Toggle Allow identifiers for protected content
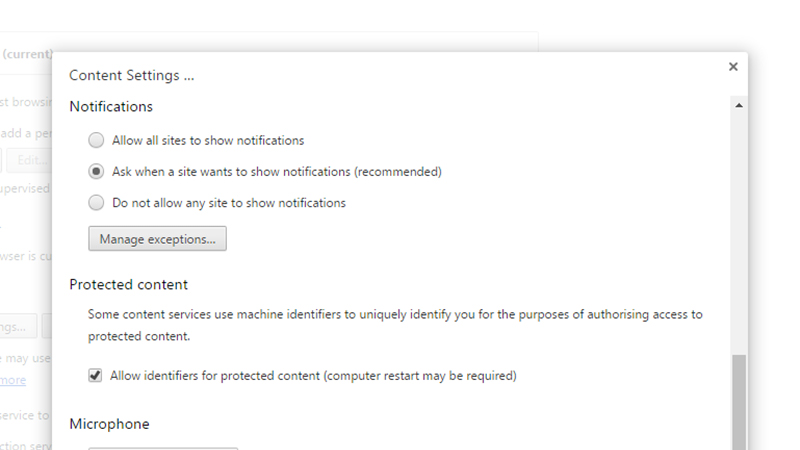The height and width of the screenshot is (450, 800). point(95,376)
